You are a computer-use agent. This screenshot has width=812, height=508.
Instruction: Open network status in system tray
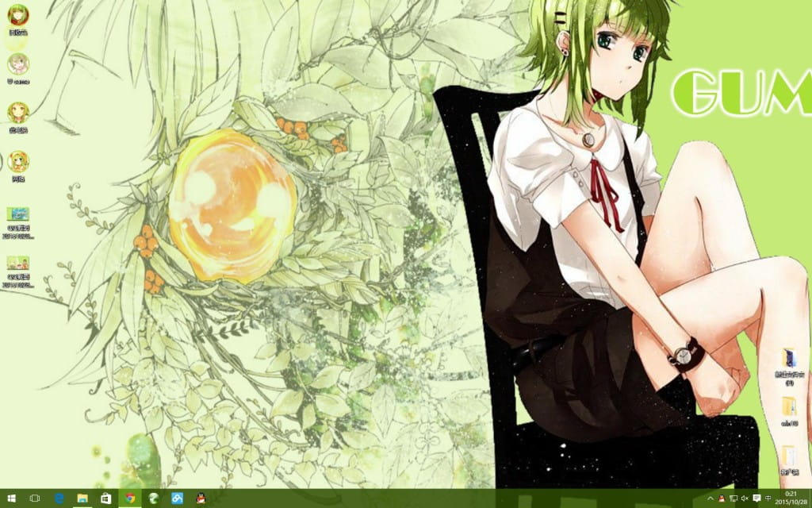pyautogui.click(x=733, y=498)
